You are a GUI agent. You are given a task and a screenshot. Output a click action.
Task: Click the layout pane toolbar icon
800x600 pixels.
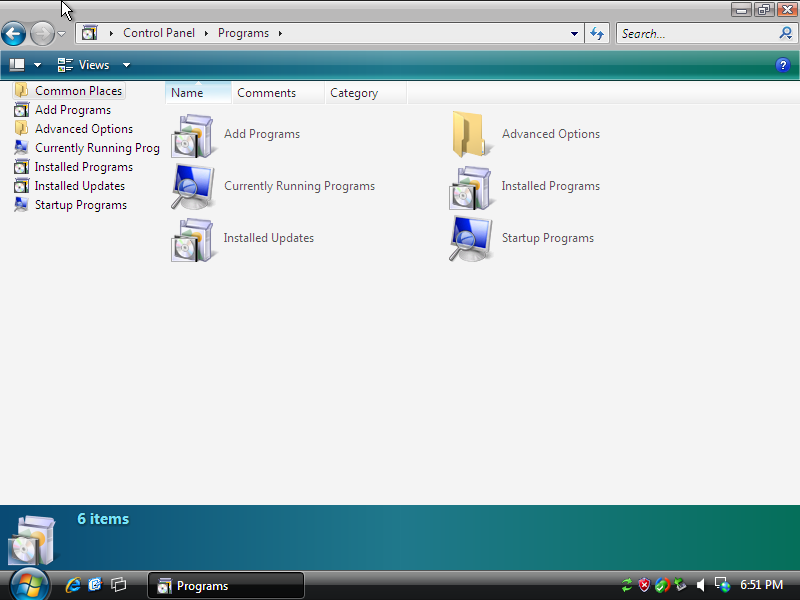pyautogui.click(x=17, y=65)
